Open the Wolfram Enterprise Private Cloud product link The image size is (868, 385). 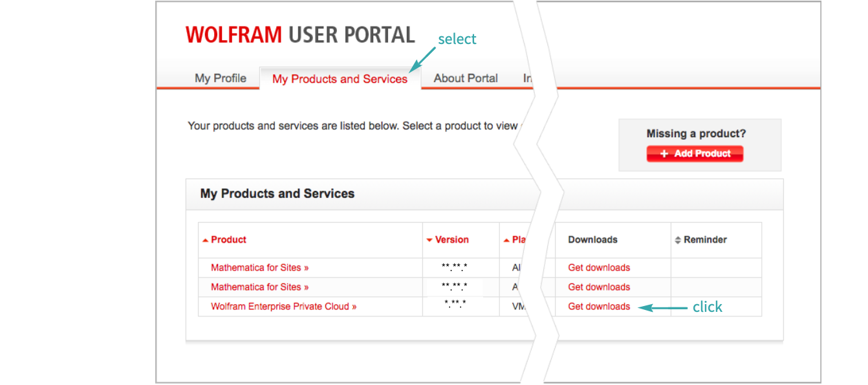pos(283,307)
